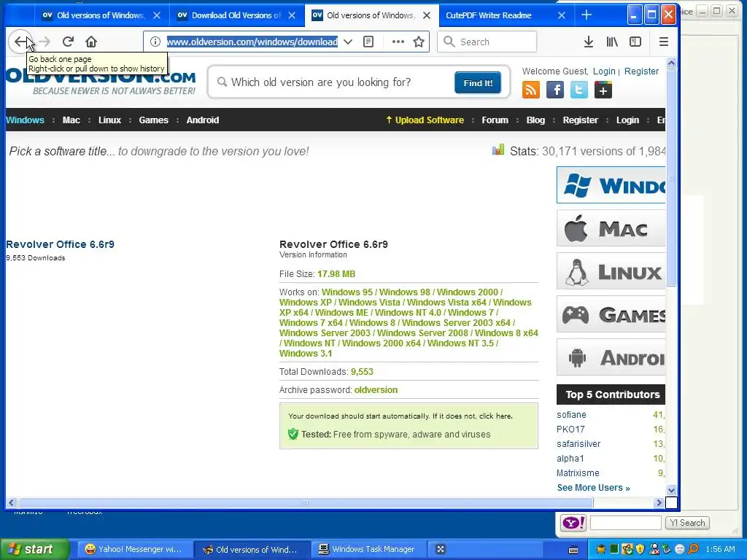The height and width of the screenshot is (560, 747).
Task: Open the Firefox home page
Action: [91, 42]
